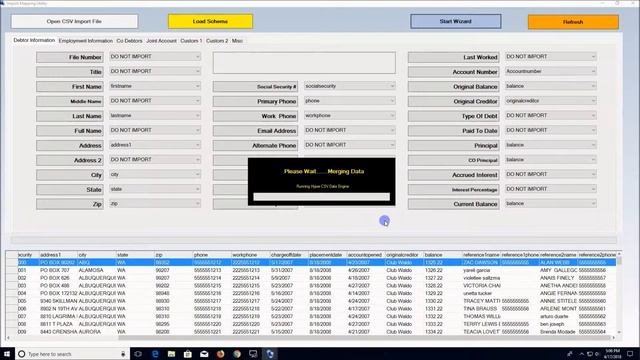Image resolution: width=640 pixels, height=360 pixels.
Task: Open the Alternate Phone mapping dropdown
Action: tap(350, 145)
